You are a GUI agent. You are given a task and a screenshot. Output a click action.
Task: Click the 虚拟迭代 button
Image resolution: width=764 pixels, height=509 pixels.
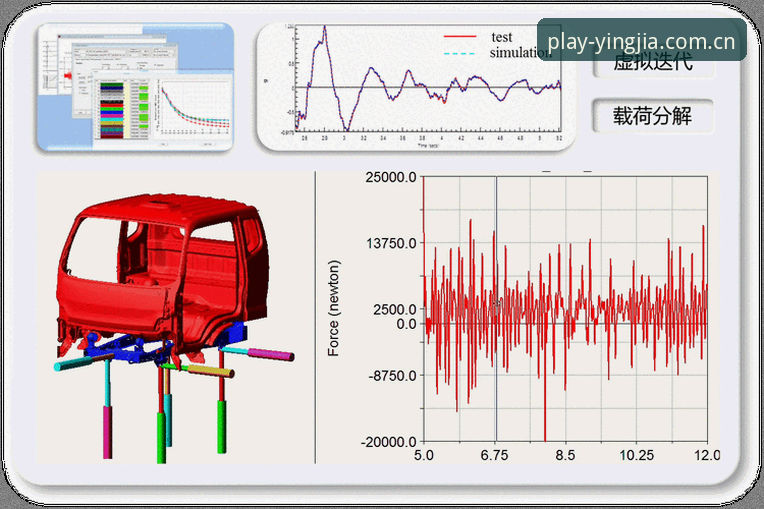pos(653,63)
